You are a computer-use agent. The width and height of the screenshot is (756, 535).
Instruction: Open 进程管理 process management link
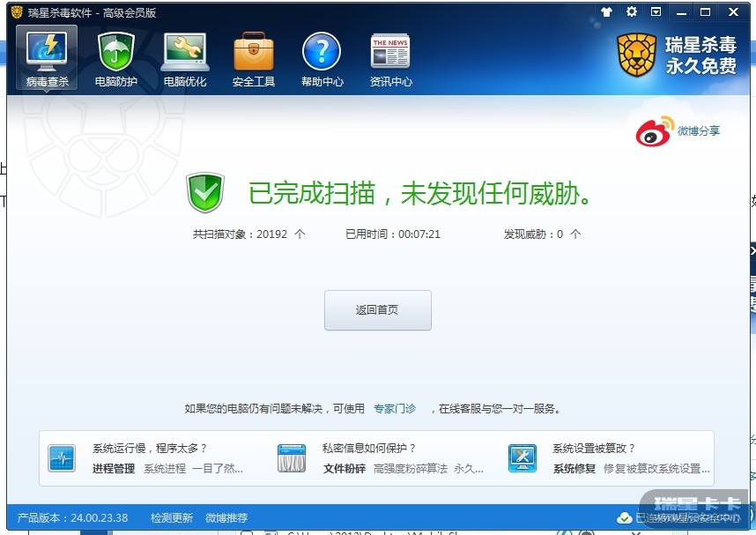[x=114, y=468]
